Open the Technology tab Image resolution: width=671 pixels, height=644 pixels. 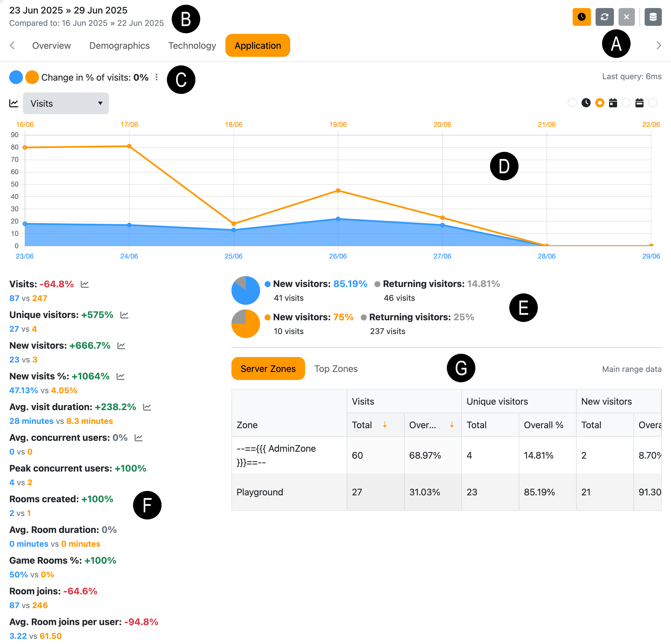(x=192, y=45)
